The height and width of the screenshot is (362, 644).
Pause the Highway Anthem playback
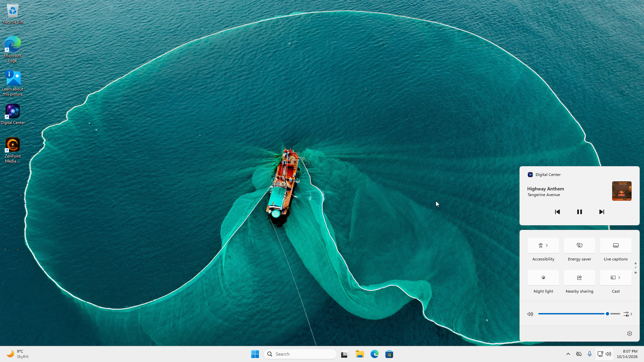580,212
